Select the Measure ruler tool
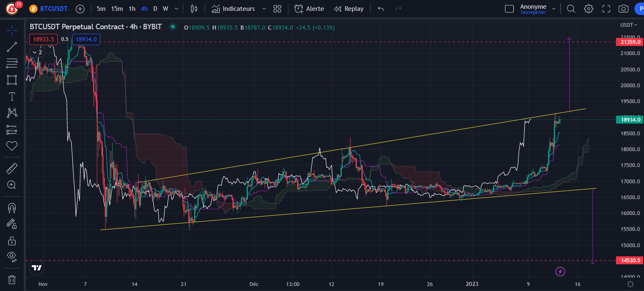 [x=12, y=169]
